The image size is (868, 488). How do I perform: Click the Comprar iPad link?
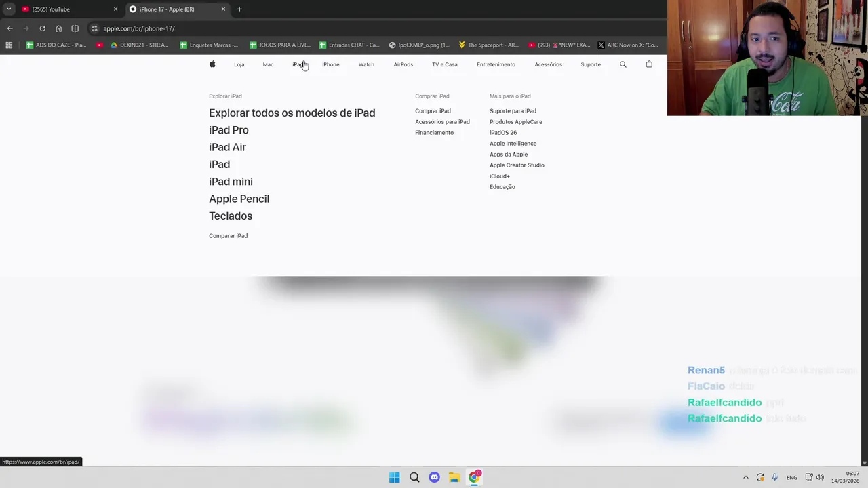coord(433,111)
